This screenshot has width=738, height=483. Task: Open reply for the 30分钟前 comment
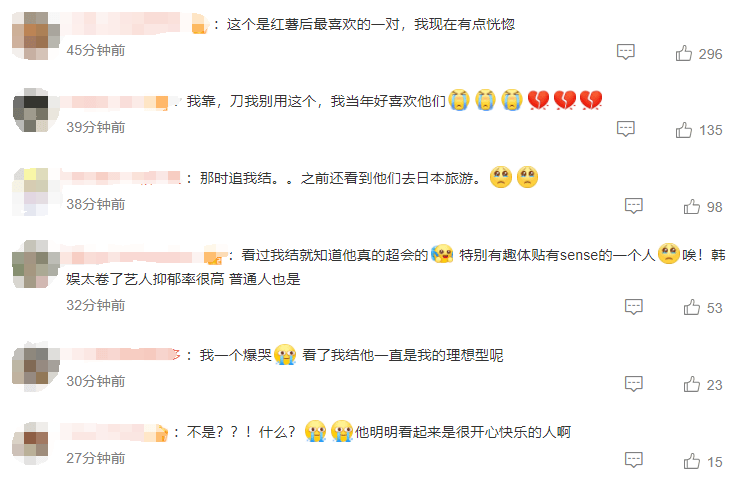(634, 384)
